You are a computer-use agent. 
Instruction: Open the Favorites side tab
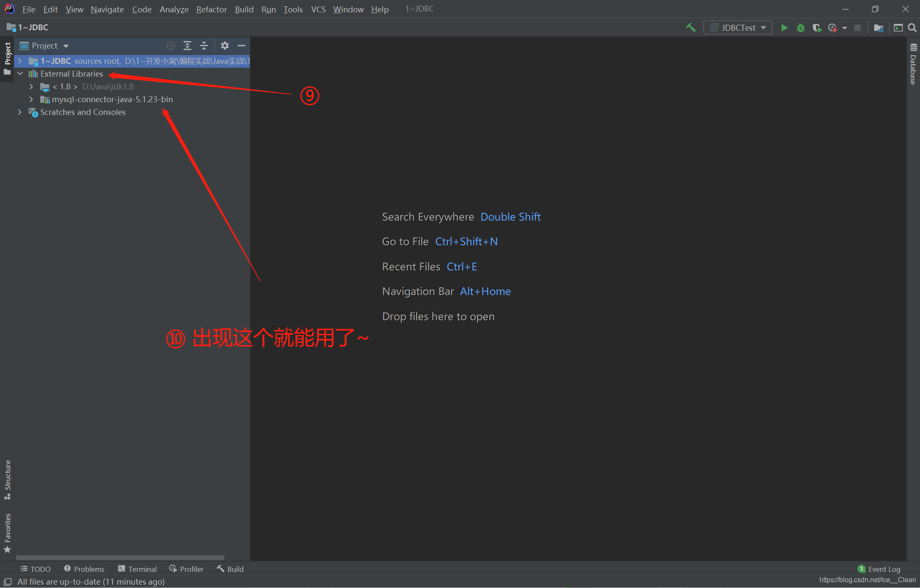[x=7, y=533]
